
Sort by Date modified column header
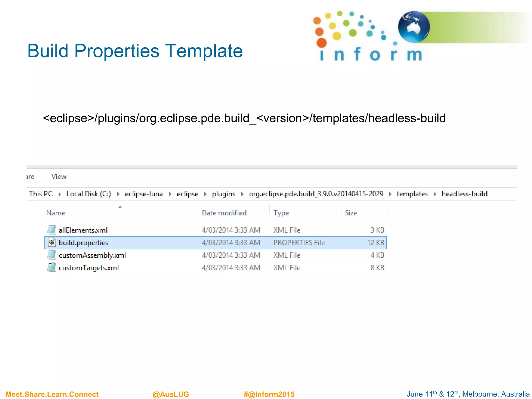(224, 213)
